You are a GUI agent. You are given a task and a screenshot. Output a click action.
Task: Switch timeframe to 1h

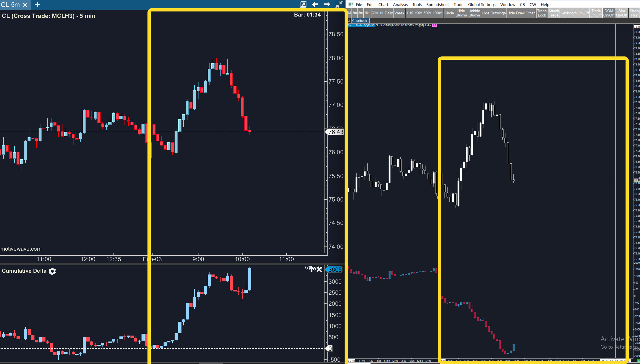pyautogui.click(x=381, y=13)
